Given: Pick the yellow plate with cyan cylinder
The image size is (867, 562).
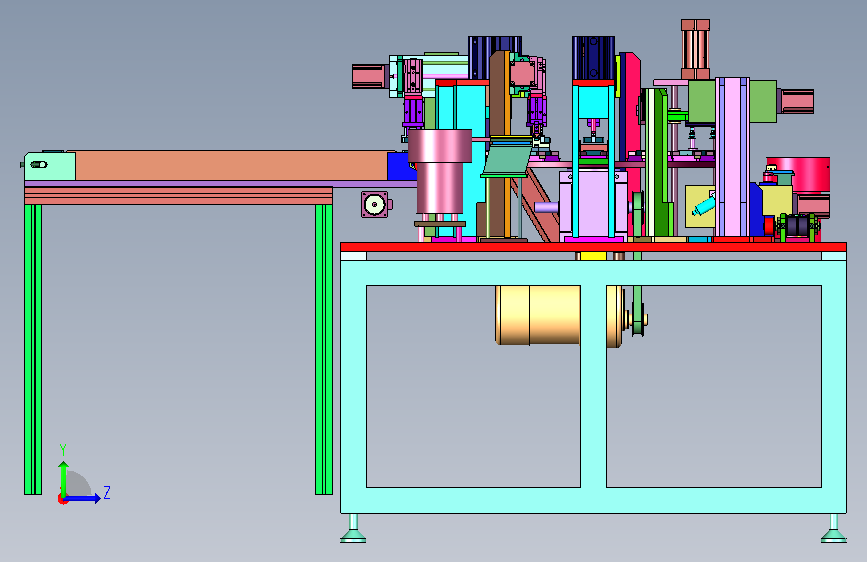Looking at the screenshot, I should tap(700, 206).
